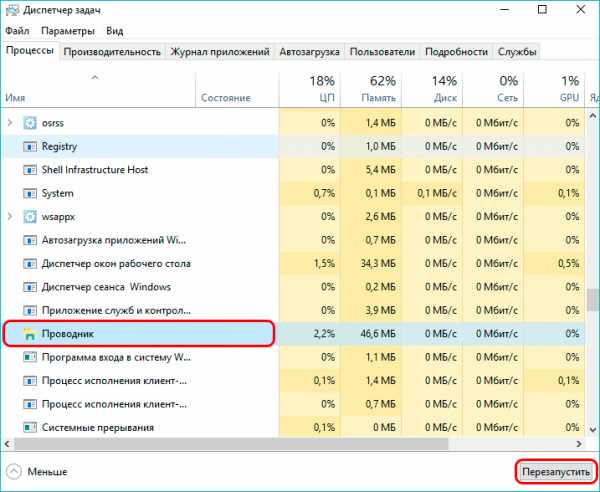Image resolution: width=600 pixels, height=492 pixels.
Task: Select Системные прерывания row
Action: point(294,427)
